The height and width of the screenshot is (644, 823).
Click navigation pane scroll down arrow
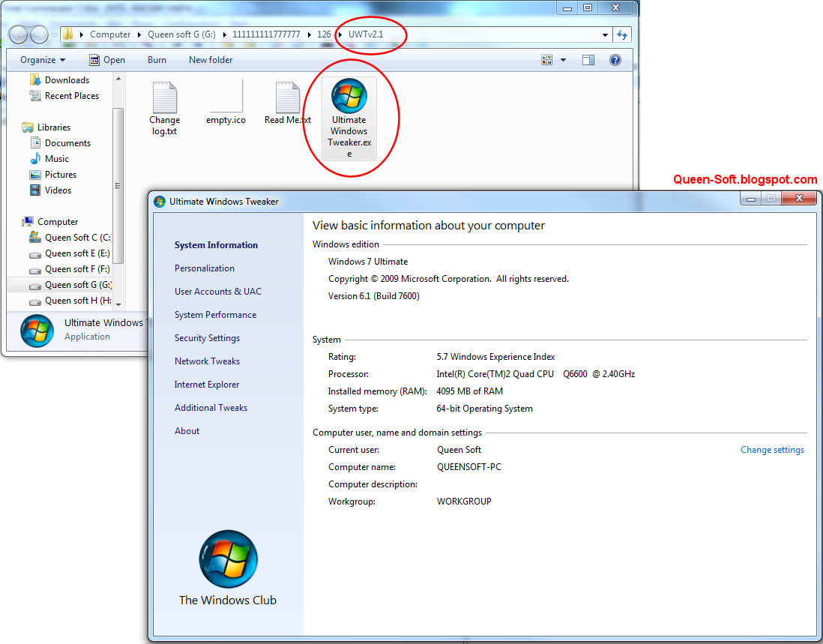click(x=118, y=304)
